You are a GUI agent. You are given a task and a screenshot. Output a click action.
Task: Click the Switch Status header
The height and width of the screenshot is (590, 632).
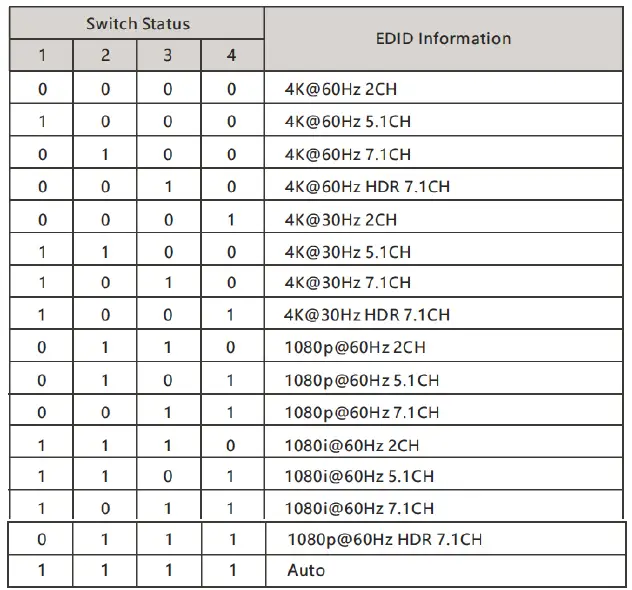coord(137,23)
